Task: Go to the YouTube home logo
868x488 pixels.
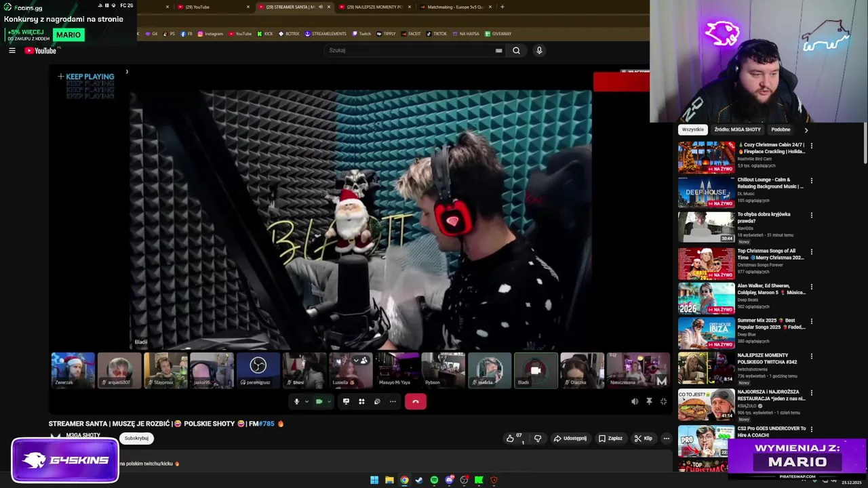Action: click(x=41, y=50)
